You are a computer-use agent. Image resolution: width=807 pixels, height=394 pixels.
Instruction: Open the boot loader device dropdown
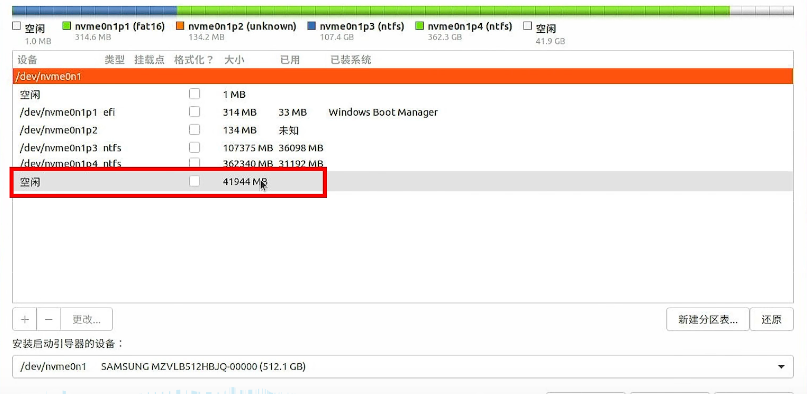coord(403,367)
